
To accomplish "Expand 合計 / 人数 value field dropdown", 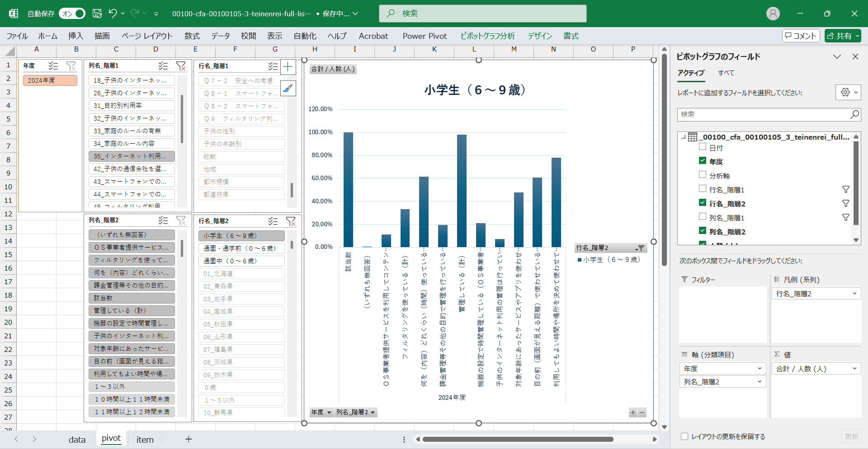I will 854,369.
